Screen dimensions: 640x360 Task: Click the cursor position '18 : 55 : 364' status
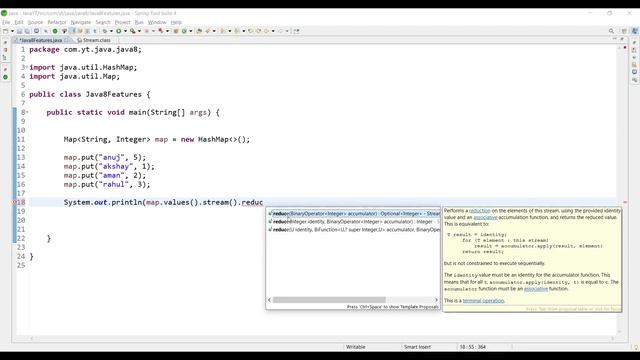[x=473, y=347]
